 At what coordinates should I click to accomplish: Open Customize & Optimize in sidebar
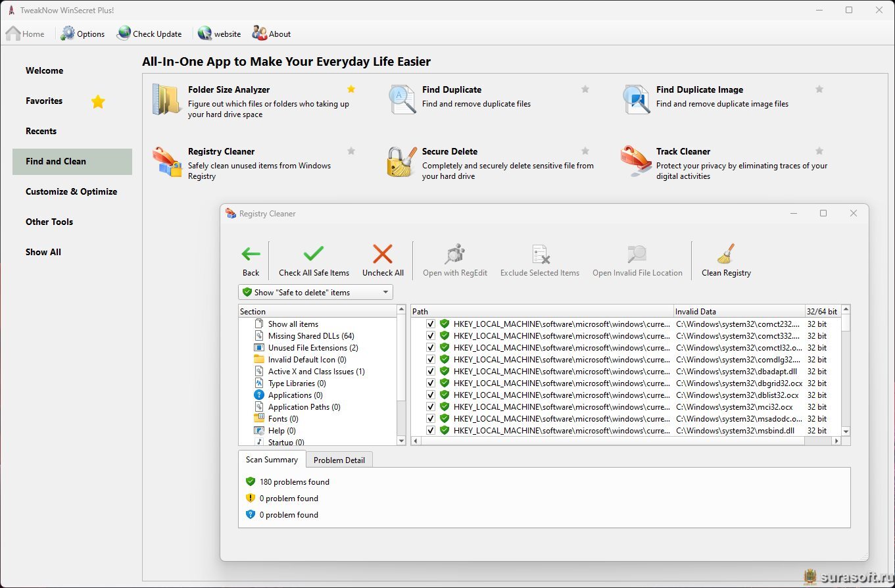pos(71,191)
